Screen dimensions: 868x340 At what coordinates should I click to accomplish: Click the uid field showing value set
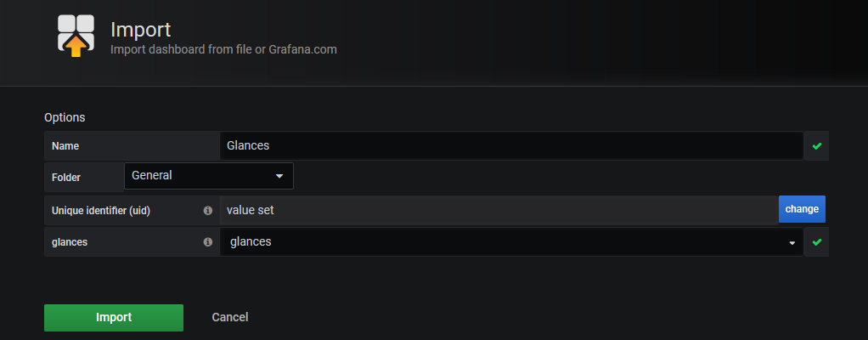click(499, 210)
